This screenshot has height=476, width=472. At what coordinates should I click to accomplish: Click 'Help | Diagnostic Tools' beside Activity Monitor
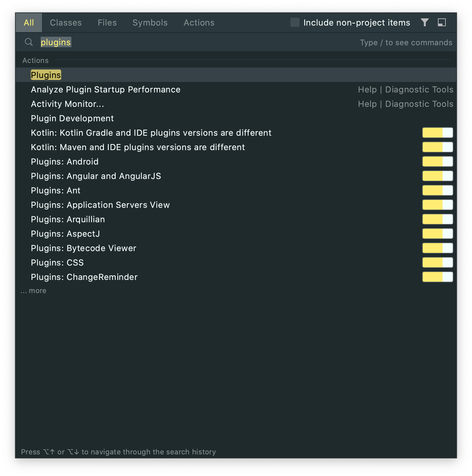[406, 104]
